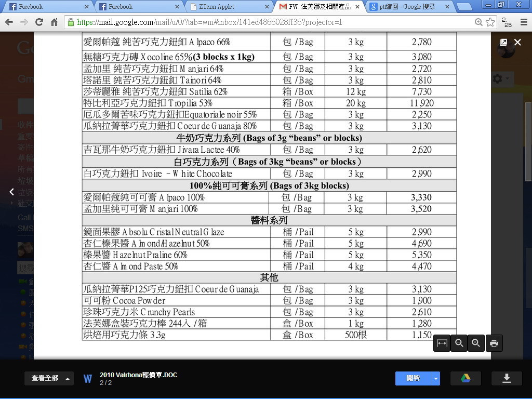Click the price 1,280 for 巧克力棒 box
Viewport: 532px width, 399px height.
click(422, 324)
